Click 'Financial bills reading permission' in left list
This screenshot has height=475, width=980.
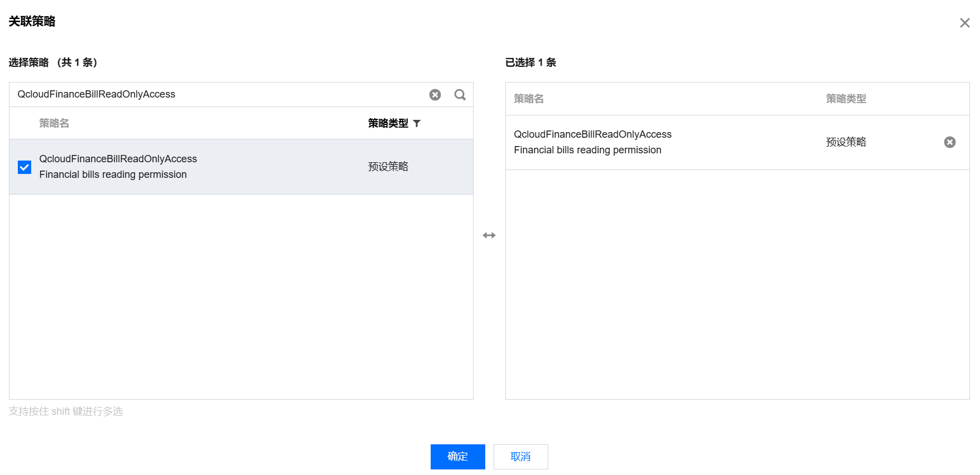(x=113, y=175)
